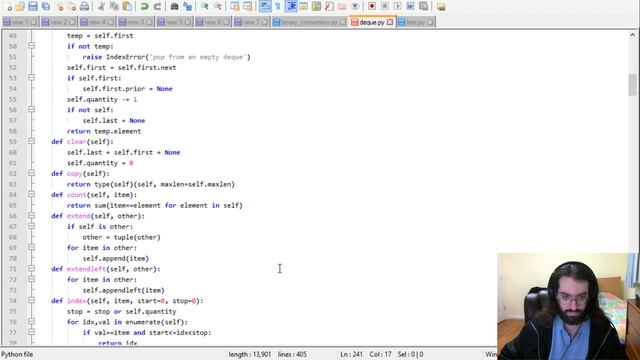The height and width of the screenshot is (360, 640).
Task: Close the binary_conversion.py tab
Action: click(x=343, y=22)
